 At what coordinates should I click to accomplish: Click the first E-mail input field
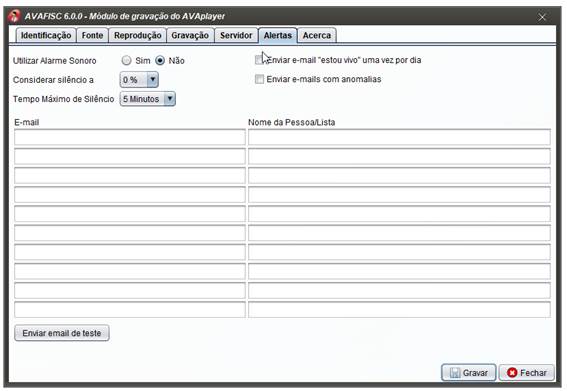pos(130,137)
